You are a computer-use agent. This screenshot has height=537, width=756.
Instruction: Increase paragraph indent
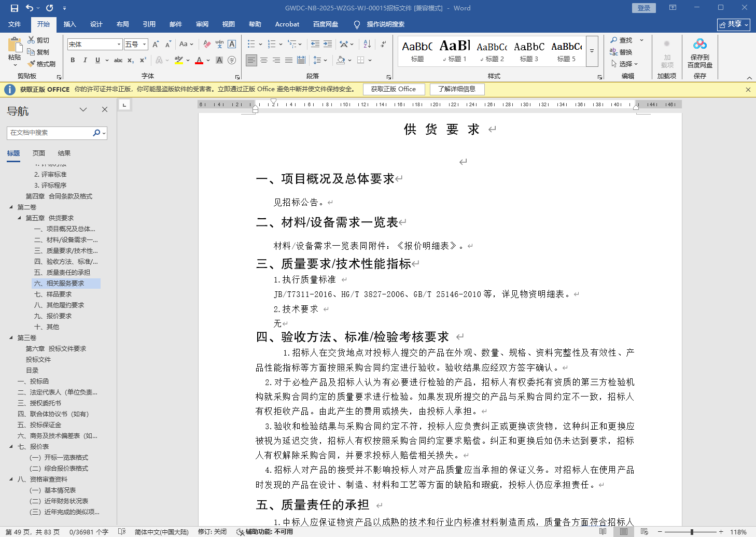click(328, 45)
